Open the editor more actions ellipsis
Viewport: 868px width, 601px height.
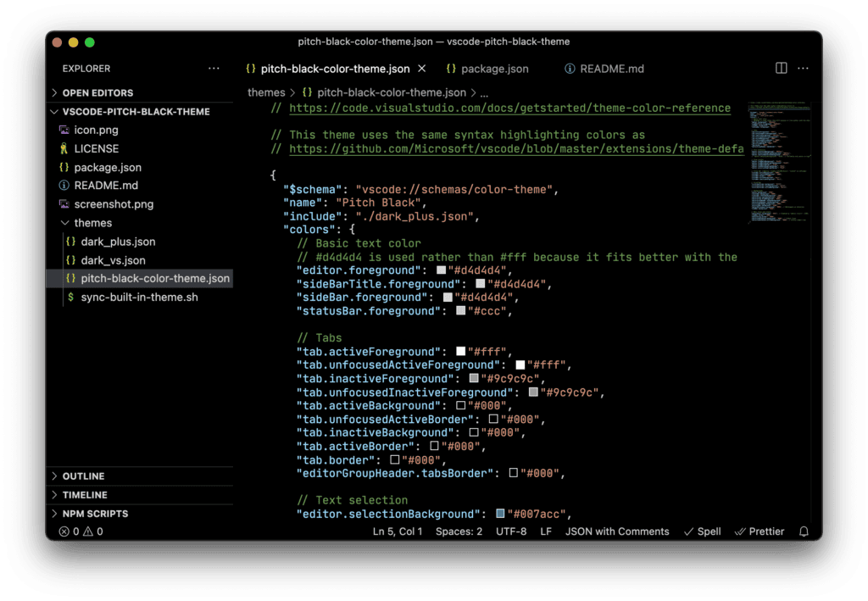pyautogui.click(x=803, y=68)
